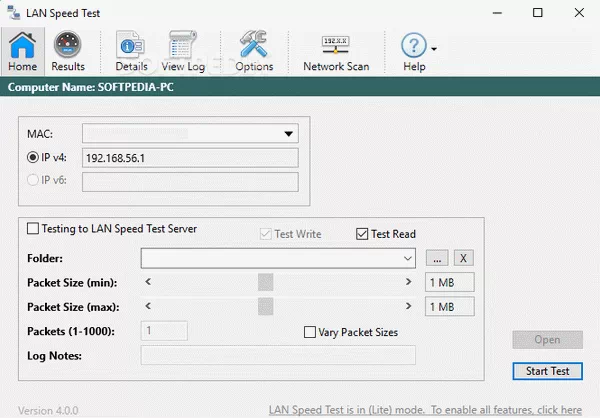The width and height of the screenshot is (600, 418).
Task: Click the Help question mark icon
Action: [413, 47]
